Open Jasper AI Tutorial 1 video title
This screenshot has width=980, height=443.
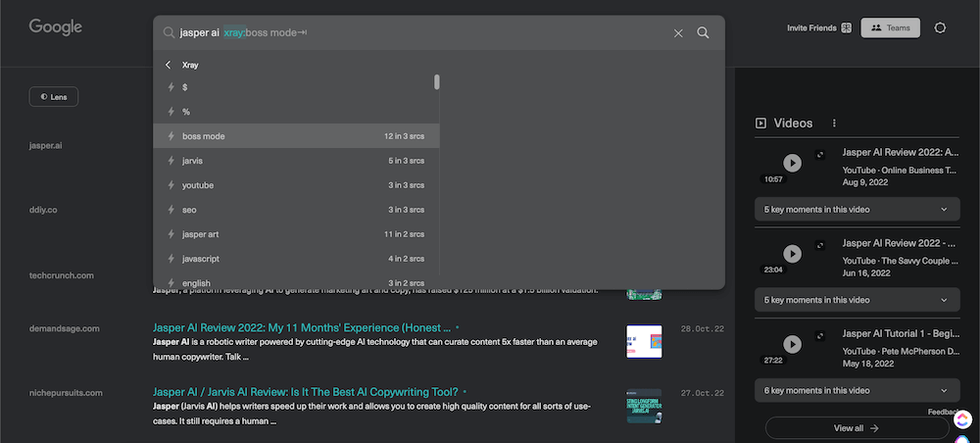[x=900, y=333]
